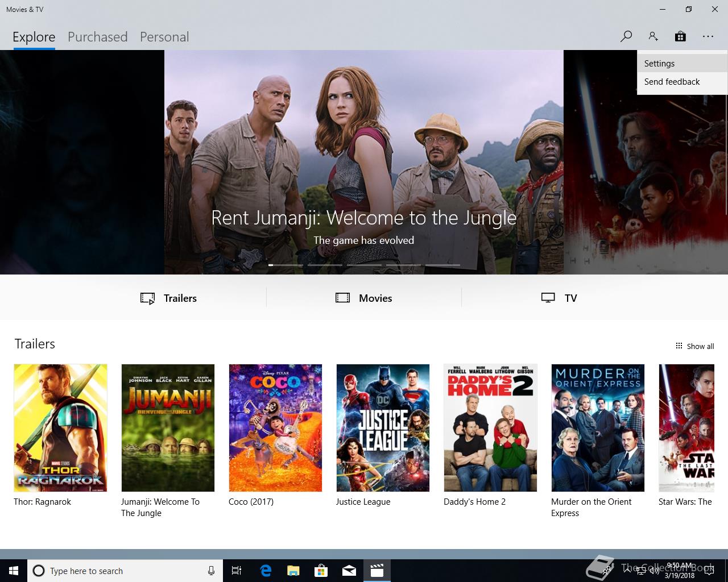
Task: Open the search magnifier icon
Action: pyautogui.click(x=626, y=36)
